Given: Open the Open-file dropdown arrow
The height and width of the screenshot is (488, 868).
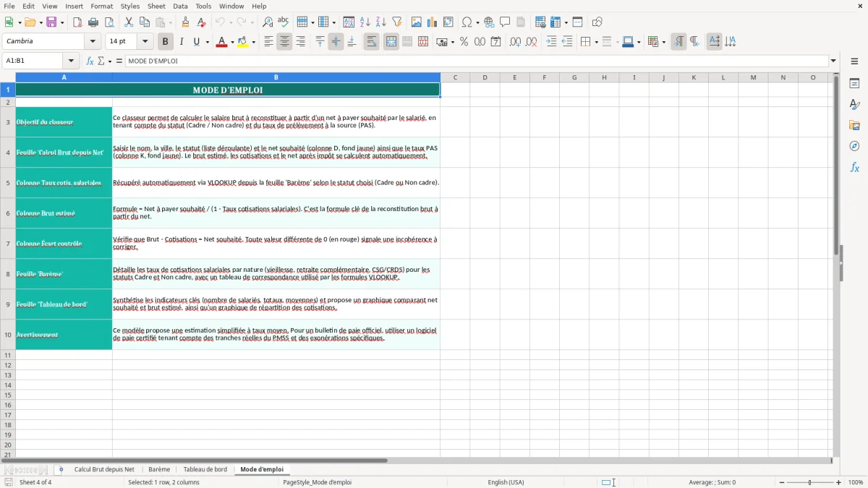Looking at the screenshot, I should click(x=41, y=22).
